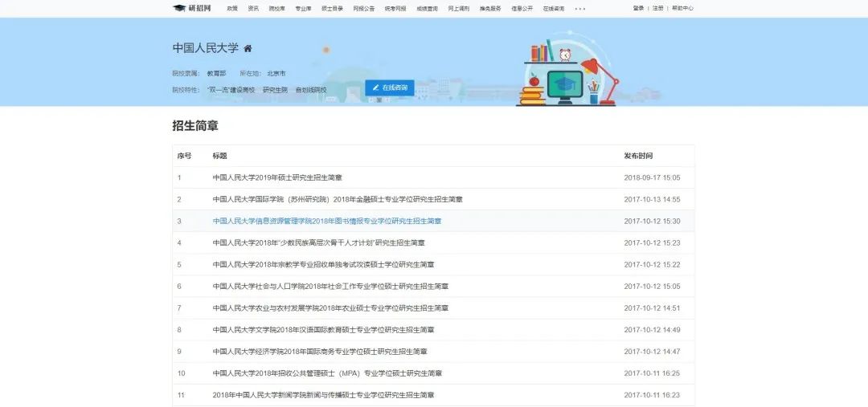
Task: Click the 发布时间 column header
Action: tap(638, 156)
